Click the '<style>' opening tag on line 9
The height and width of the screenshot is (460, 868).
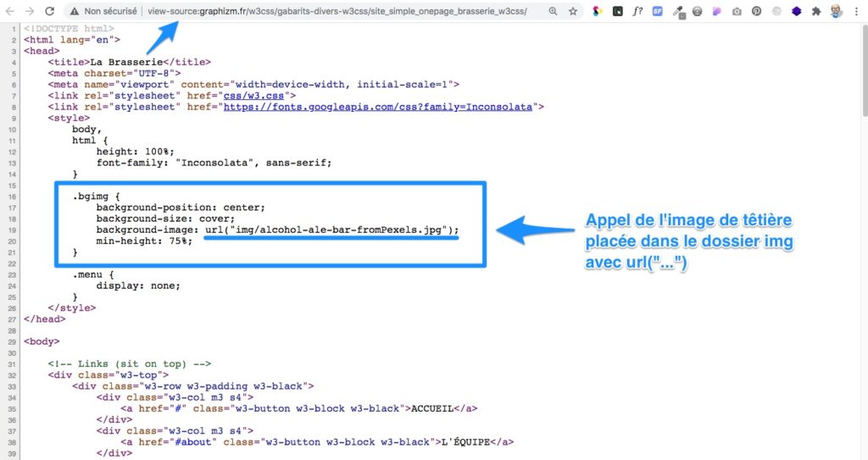69,118
